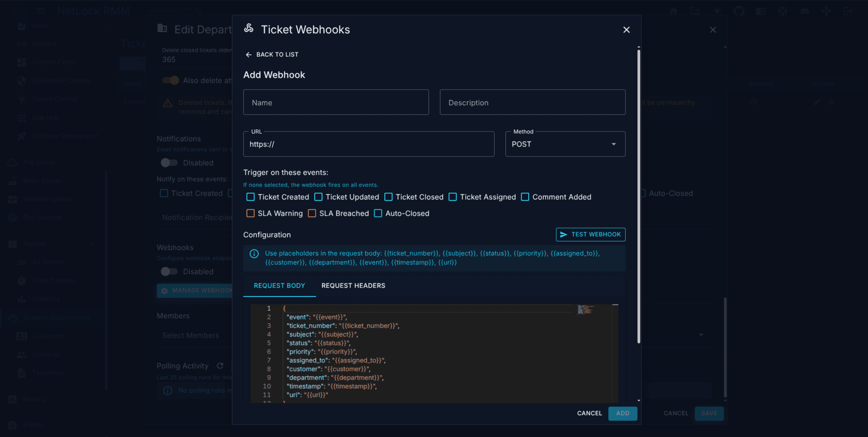The width and height of the screenshot is (868, 437).
Task: Open App Hub in the background sidebar
Action: click(46, 117)
